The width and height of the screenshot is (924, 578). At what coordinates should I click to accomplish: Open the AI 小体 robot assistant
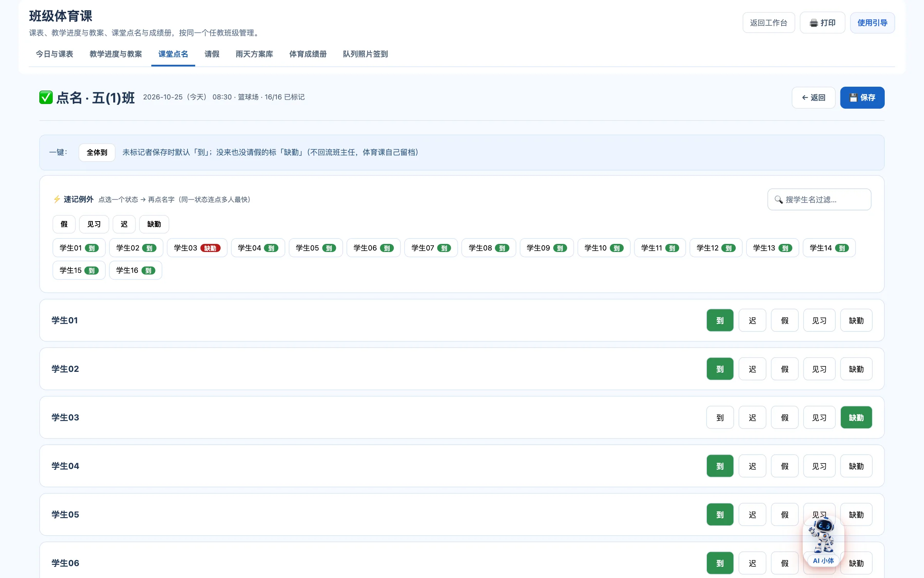823,541
